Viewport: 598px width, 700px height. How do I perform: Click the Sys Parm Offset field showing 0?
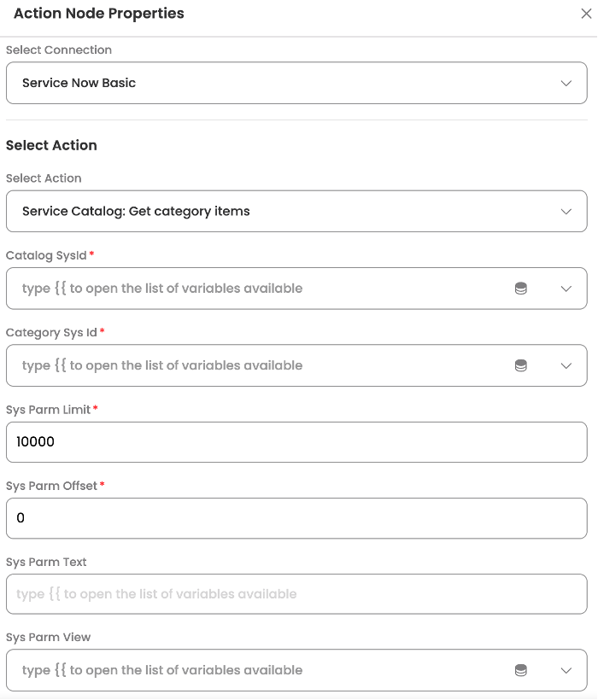coord(296,518)
